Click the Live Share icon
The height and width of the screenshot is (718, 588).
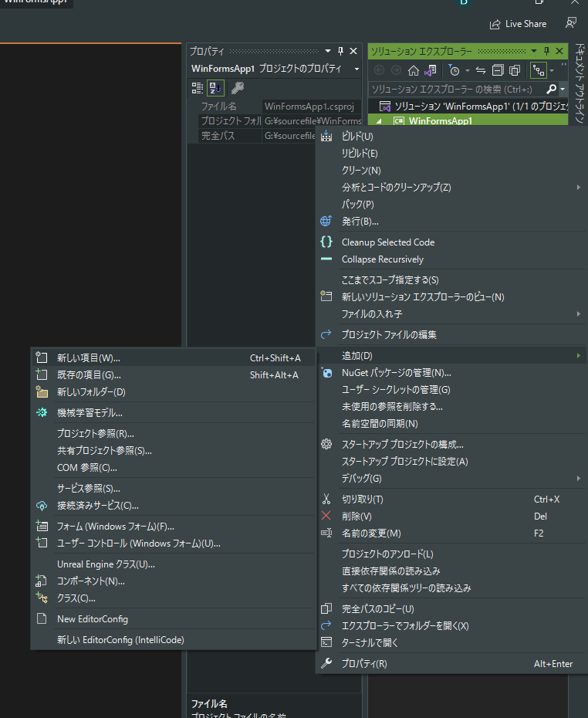click(495, 24)
